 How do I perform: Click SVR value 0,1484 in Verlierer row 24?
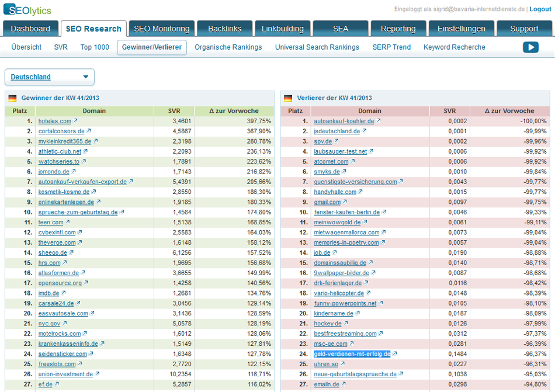pos(457,354)
